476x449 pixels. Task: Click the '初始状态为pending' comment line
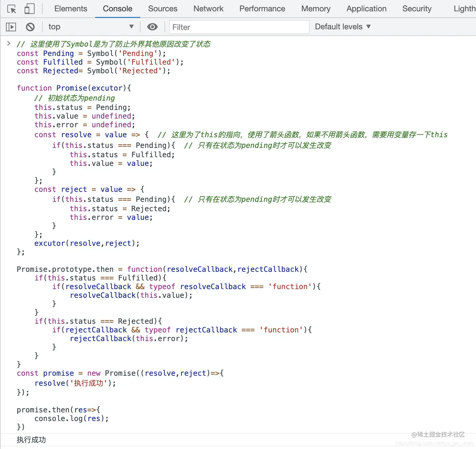(x=75, y=98)
